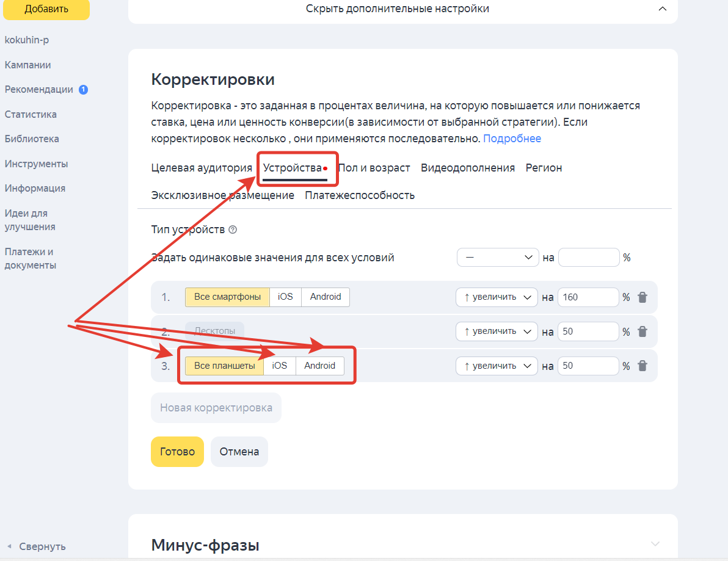Screen dimensions: 728x561
Task: Click the percent field showing 160
Action: (x=588, y=297)
